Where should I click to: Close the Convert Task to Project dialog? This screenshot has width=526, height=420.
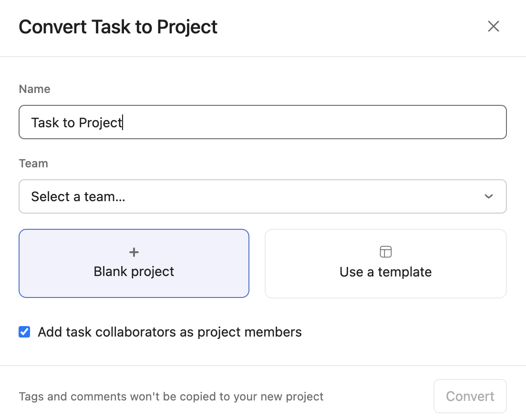pos(494,27)
